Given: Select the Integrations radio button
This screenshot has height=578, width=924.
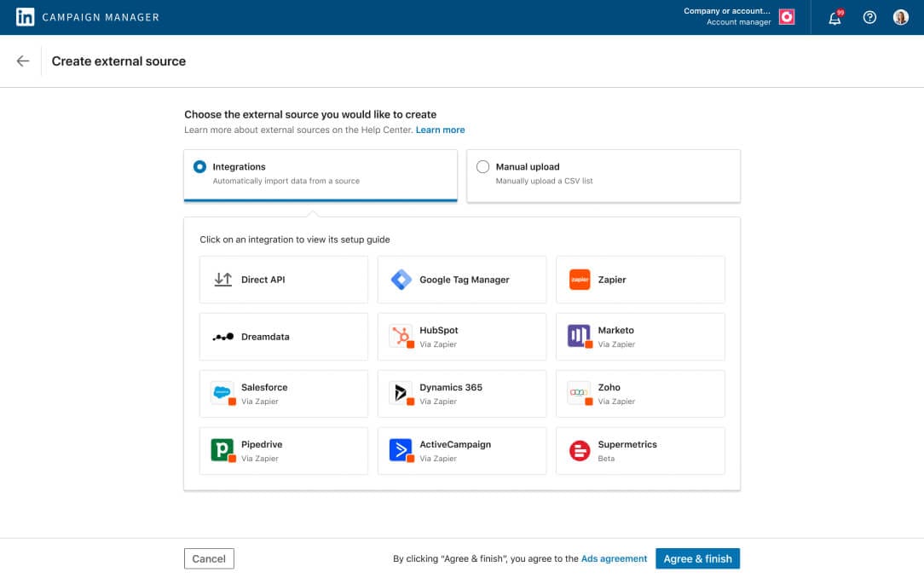Looking at the screenshot, I should pyautogui.click(x=199, y=167).
